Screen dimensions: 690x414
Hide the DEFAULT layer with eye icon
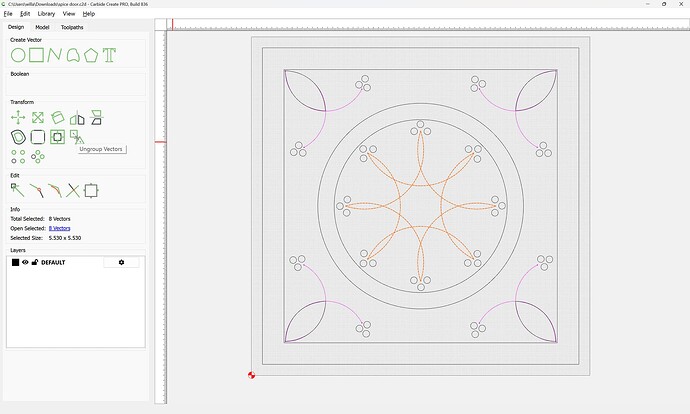pyautogui.click(x=25, y=262)
